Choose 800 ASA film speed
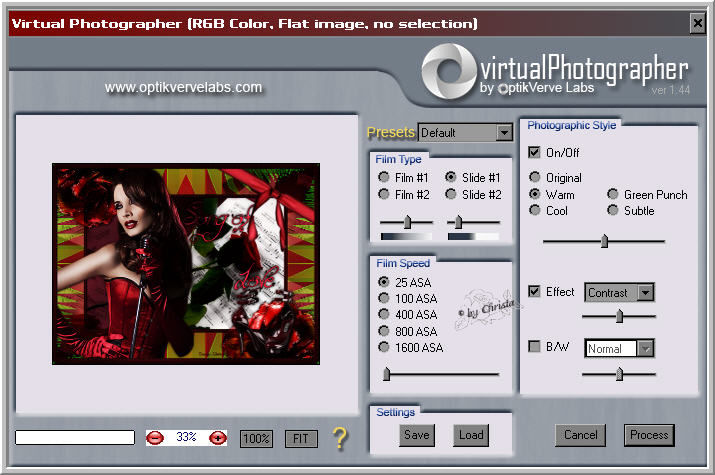 (x=384, y=331)
